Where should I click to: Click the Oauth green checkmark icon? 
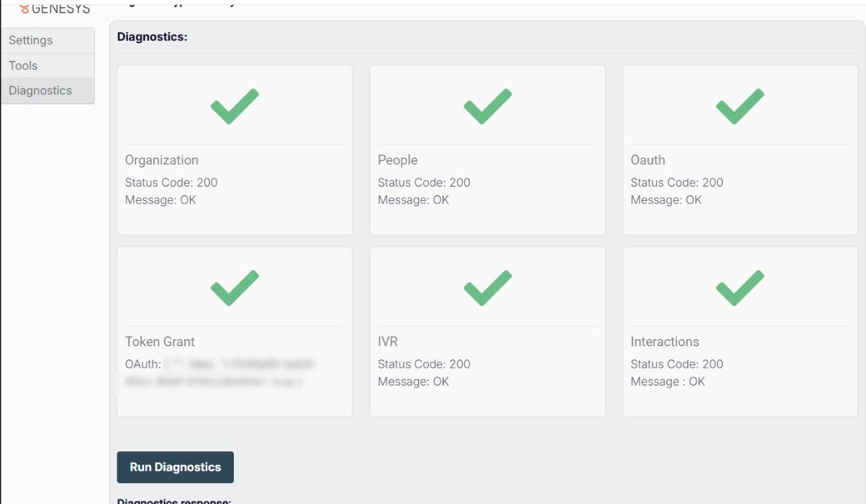click(740, 106)
